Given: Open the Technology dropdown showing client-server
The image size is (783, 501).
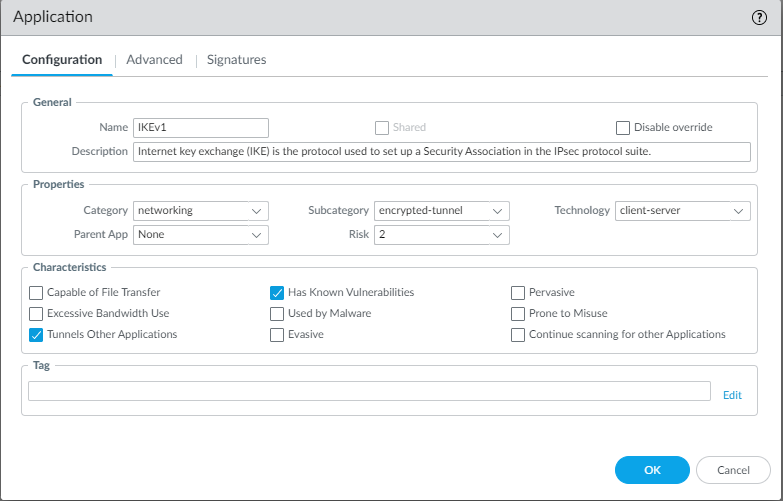Looking at the screenshot, I should tap(683, 211).
